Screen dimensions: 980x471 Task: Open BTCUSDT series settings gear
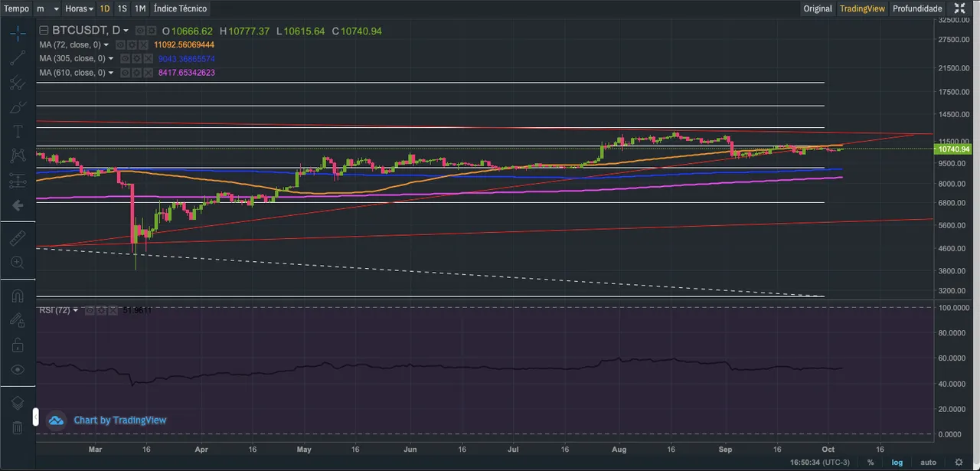[x=152, y=31]
